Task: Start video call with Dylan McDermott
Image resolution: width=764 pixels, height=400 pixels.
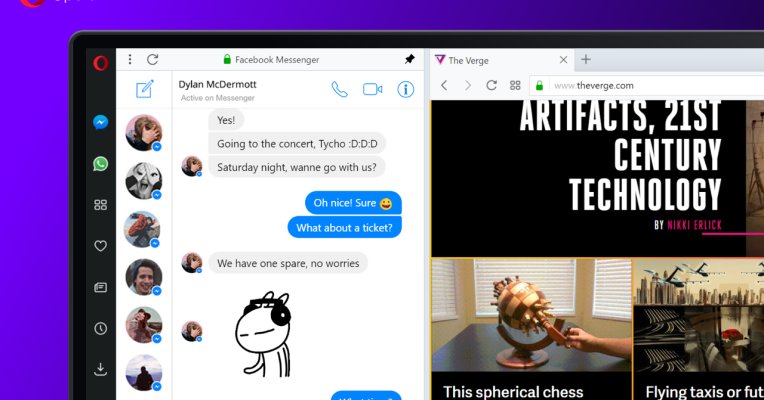Action: pos(372,89)
